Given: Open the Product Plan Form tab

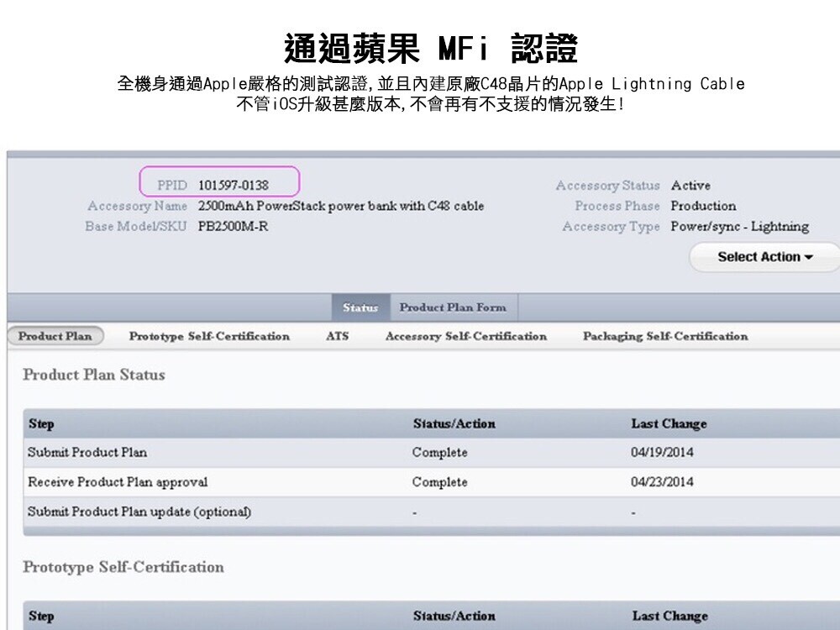Looking at the screenshot, I should (x=454, y=307).
